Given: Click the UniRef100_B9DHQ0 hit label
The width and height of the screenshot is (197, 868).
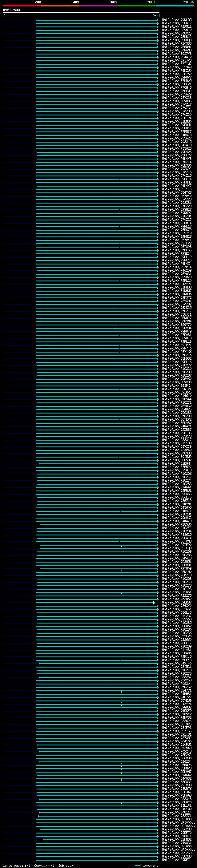Looking at the screenshot, I should (176, 40).
